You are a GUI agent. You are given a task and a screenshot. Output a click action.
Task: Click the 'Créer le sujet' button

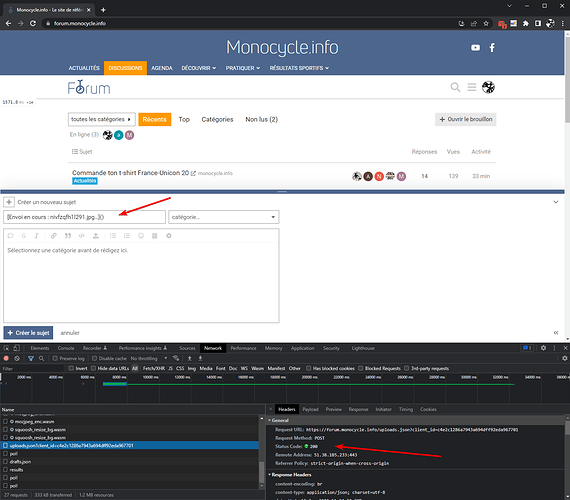[x=28, y=333]
